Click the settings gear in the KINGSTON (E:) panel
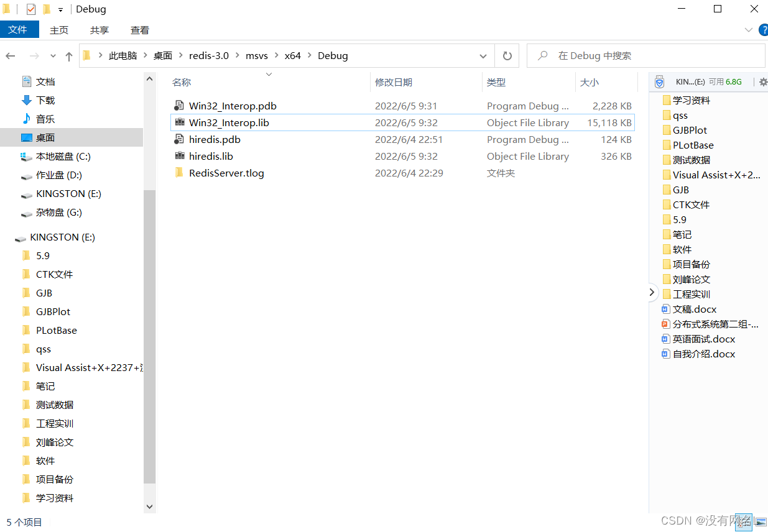The height and width of the screenshot is (532, 768). coord(763,81)
